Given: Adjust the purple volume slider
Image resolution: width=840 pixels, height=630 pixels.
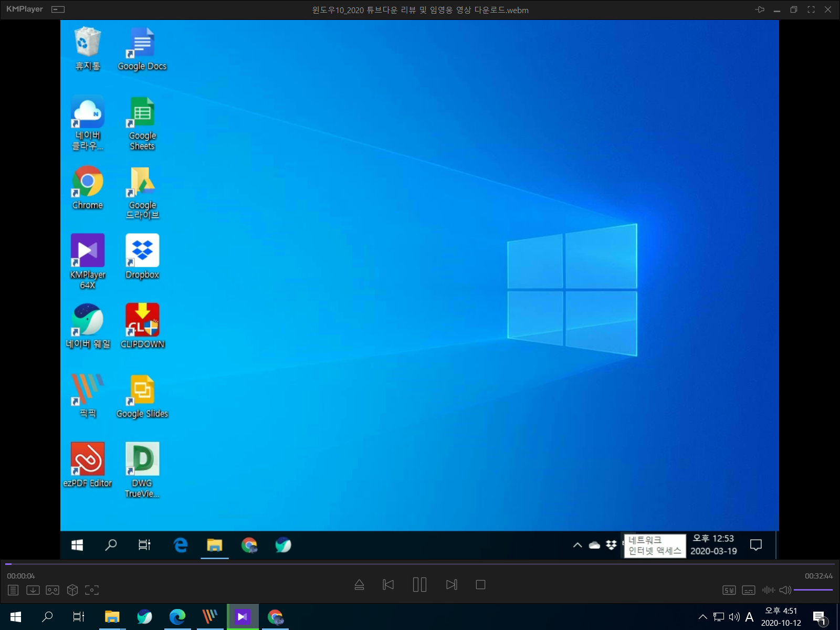Looking at the screenshot, I should coord(813,590).
